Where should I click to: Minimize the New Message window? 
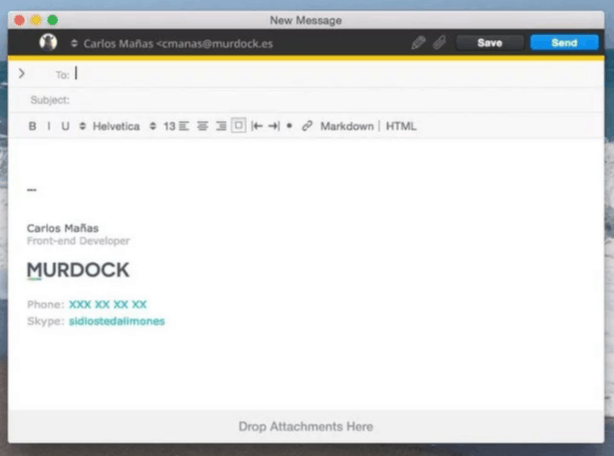pyautogui.click(x=36, y=20)
